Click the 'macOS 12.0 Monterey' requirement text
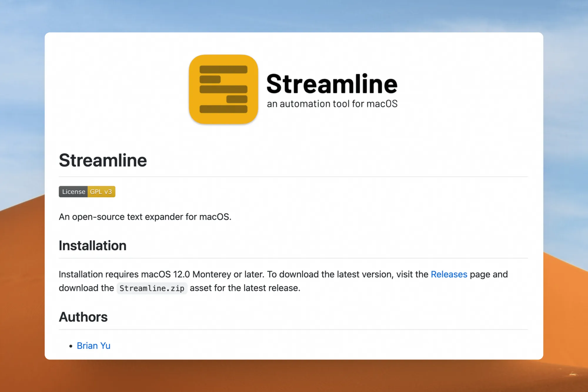 186,274
